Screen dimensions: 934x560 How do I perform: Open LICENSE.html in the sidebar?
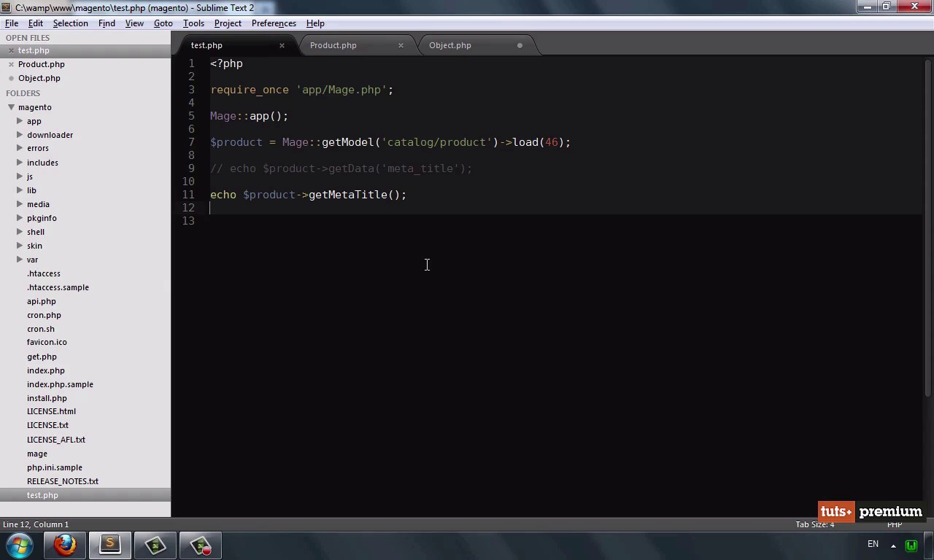[x=51, y=411]
